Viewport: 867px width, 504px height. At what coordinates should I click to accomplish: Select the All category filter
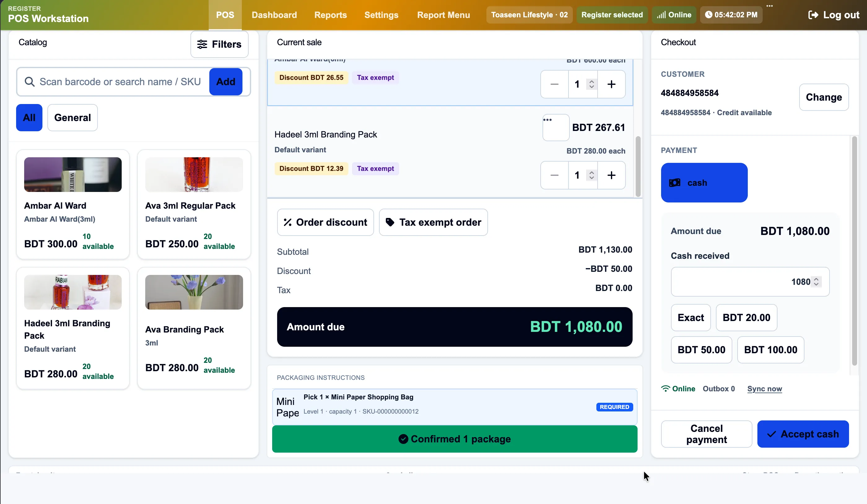point(29,117)
